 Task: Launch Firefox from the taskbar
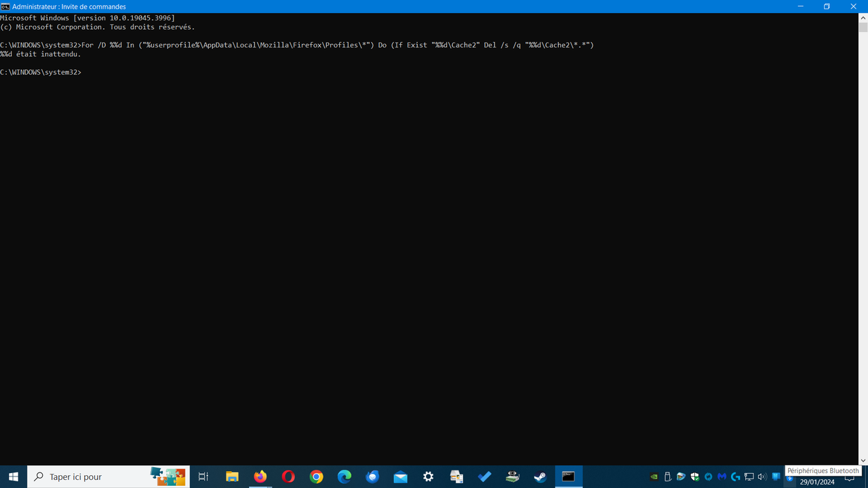(x=260, y=476)
